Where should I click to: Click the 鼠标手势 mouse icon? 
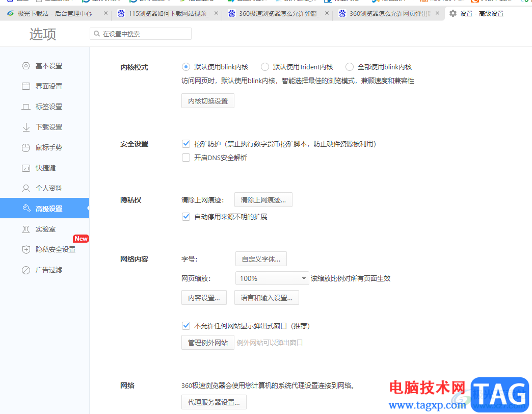[x=26, y=148]
